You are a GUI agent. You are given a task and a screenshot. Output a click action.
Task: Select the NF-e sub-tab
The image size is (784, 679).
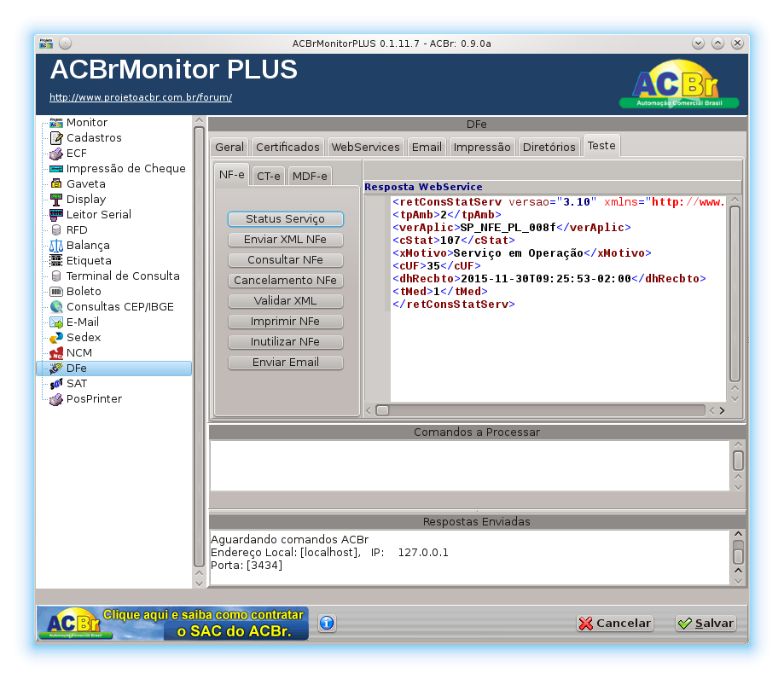(231, 175)
